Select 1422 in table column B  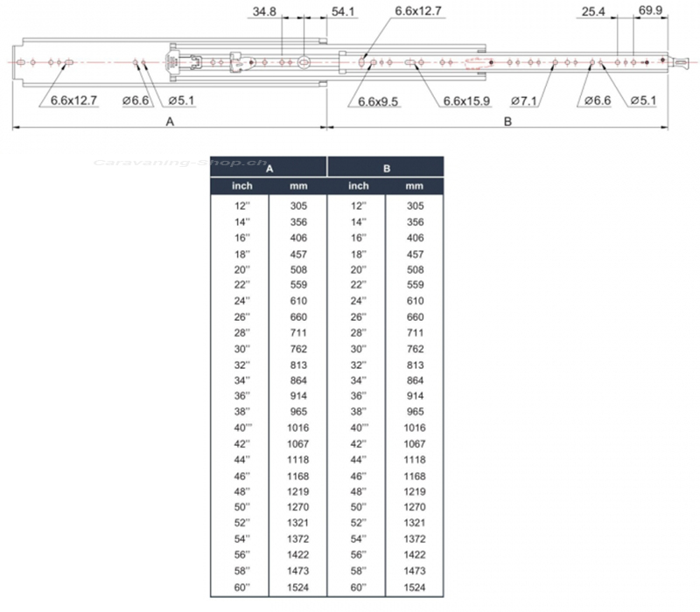[415, 554]
